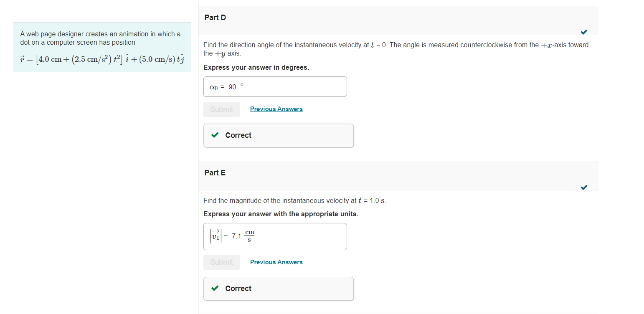Click the green checkmark inside Part D Correct box
Viewport: 644px width, 314px height.
(x=215, y=135)
